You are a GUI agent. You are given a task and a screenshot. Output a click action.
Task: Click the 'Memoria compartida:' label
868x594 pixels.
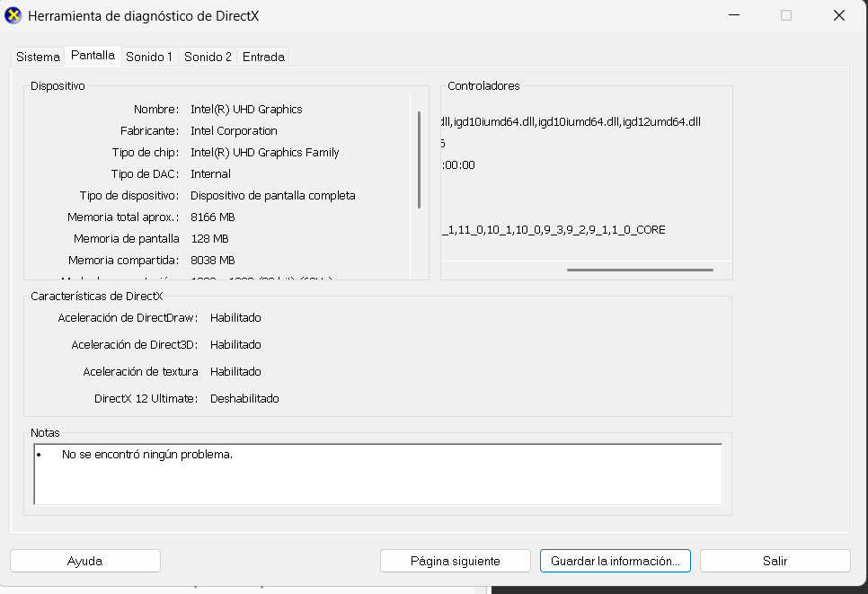(x=123, y=261)
